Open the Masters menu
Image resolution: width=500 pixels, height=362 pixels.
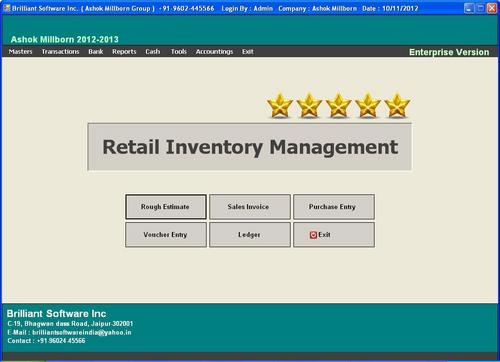point(21,52)
